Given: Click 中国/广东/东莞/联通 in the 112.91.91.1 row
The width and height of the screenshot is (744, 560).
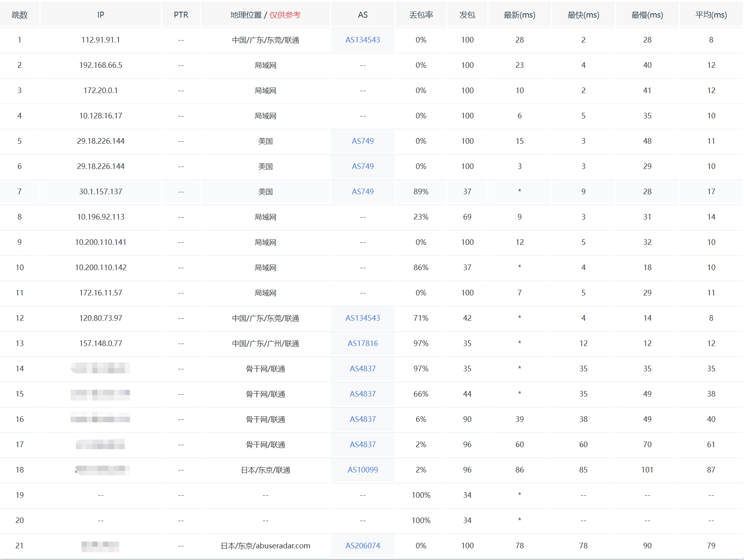Looking at the screenshot, I should 266,40.
